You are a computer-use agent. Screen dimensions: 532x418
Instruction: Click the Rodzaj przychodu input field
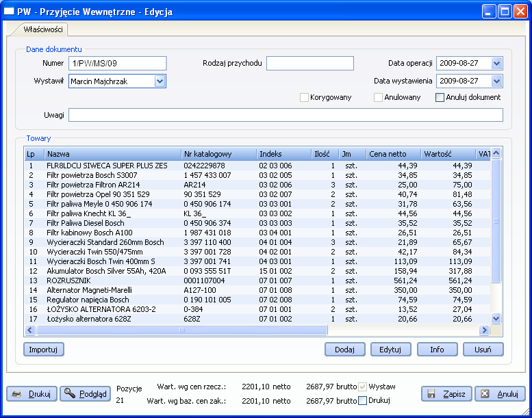310,64
